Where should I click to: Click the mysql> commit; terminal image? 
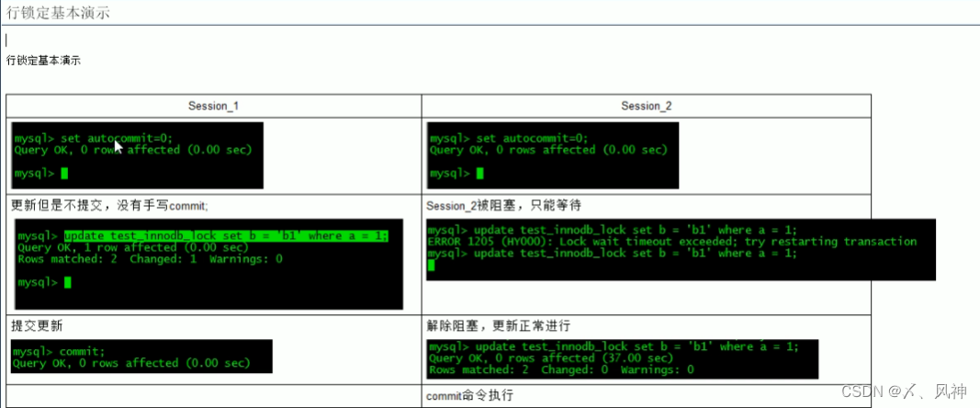click(x=141, y=356)
